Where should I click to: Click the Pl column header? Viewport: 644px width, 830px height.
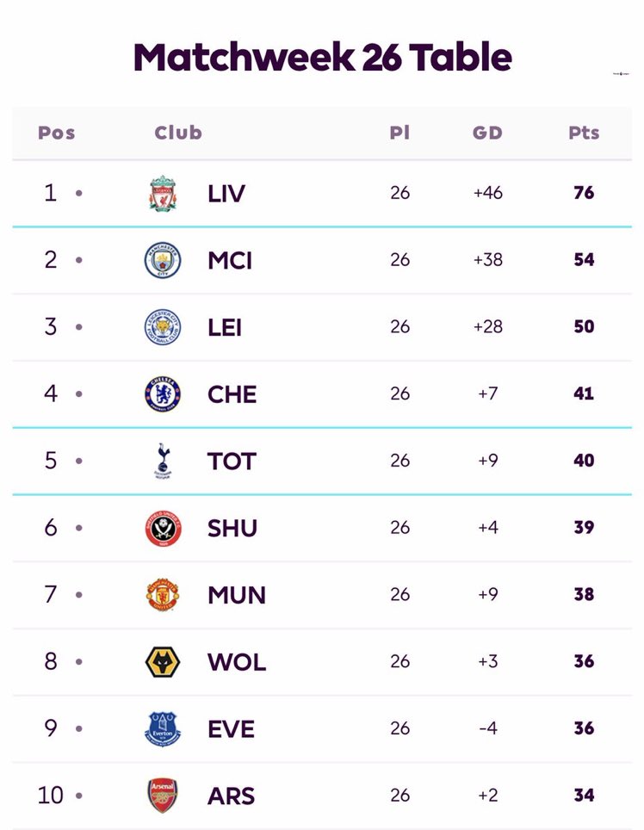tap(399, 133)
